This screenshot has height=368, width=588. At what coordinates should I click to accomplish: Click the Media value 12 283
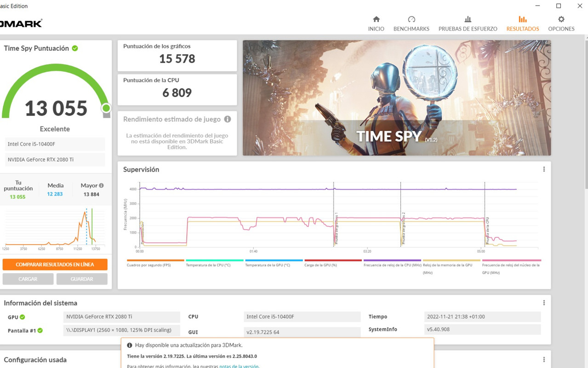coord(55,194)
